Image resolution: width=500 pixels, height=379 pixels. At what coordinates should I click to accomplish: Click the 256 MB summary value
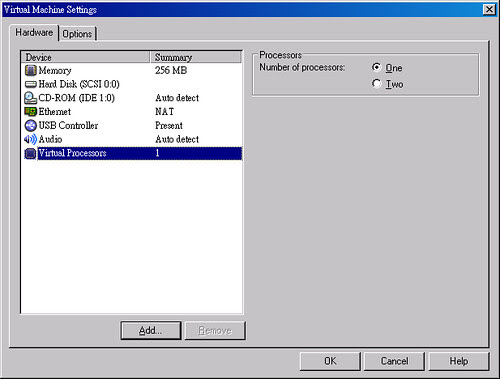pyautogui.click(x=171, y=70)
